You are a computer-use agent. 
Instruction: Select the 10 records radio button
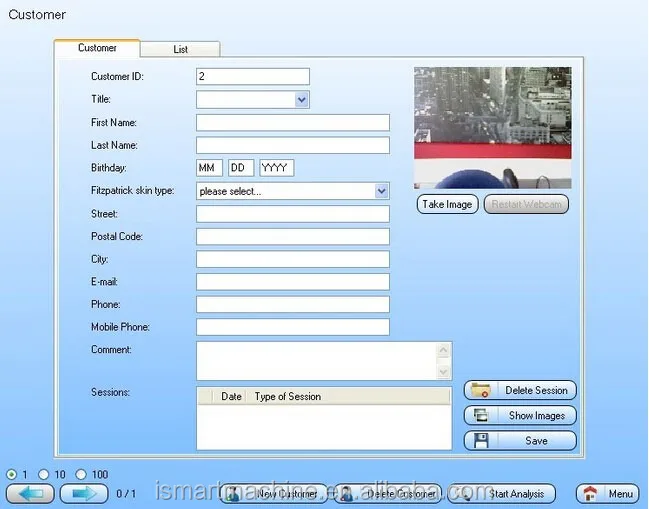pyautogui.click(x=44, y=475)
